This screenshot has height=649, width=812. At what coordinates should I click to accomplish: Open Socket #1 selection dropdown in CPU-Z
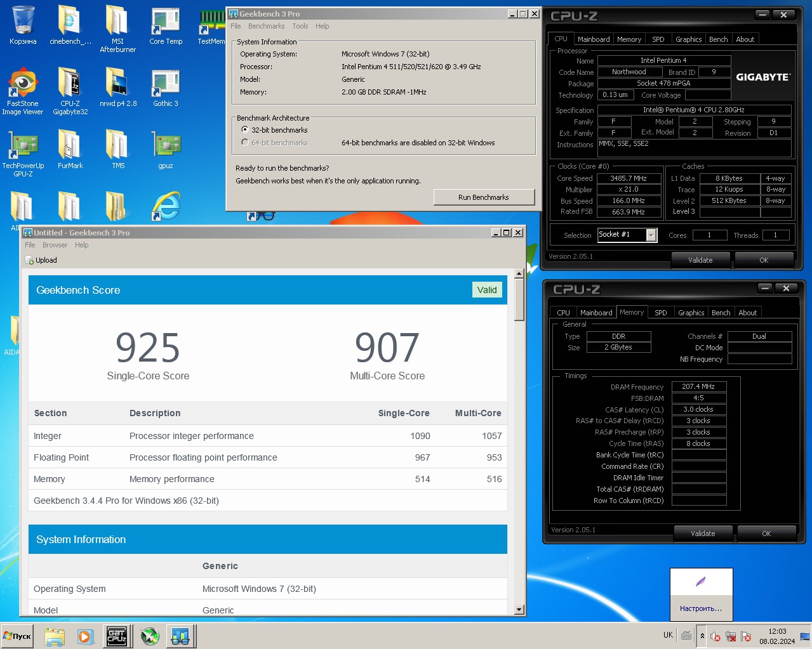(651, 235)
